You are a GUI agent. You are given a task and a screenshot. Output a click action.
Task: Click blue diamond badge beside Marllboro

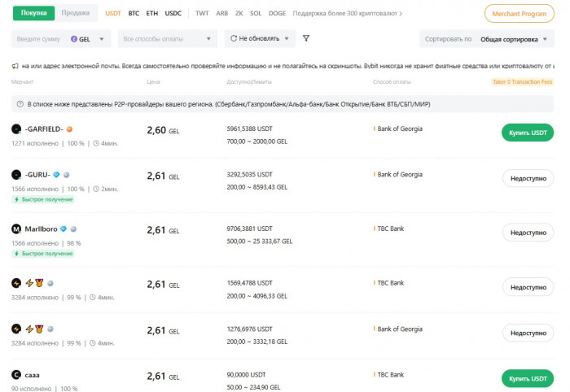[x=64, y=229]
